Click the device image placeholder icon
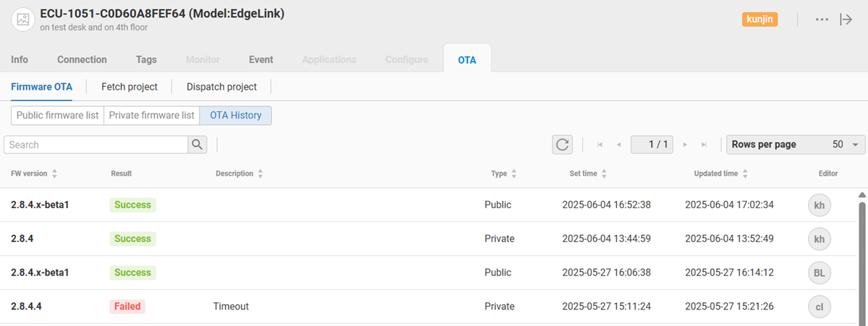 (x=23, y=20)
